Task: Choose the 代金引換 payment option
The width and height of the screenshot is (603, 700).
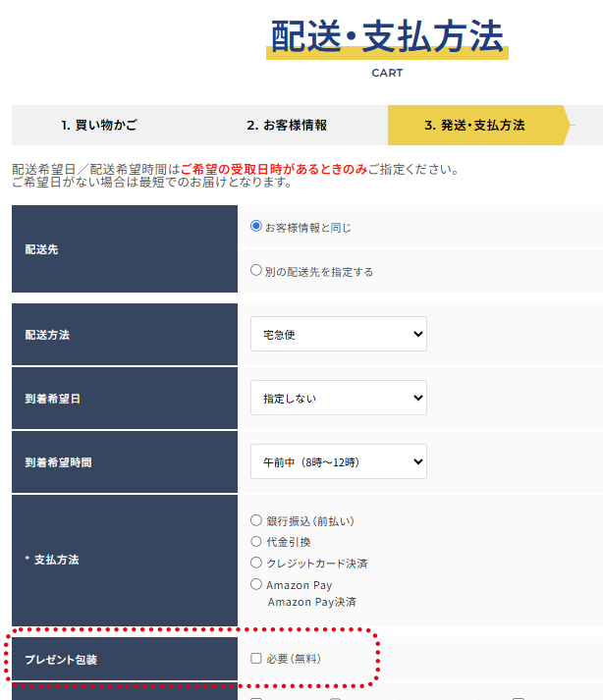Action: (256, 542)
